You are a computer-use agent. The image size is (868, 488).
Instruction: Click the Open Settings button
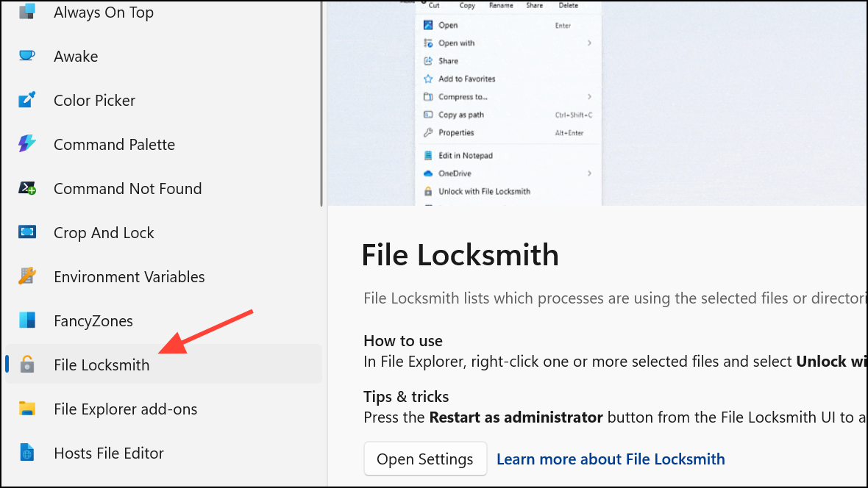(425, 459)
